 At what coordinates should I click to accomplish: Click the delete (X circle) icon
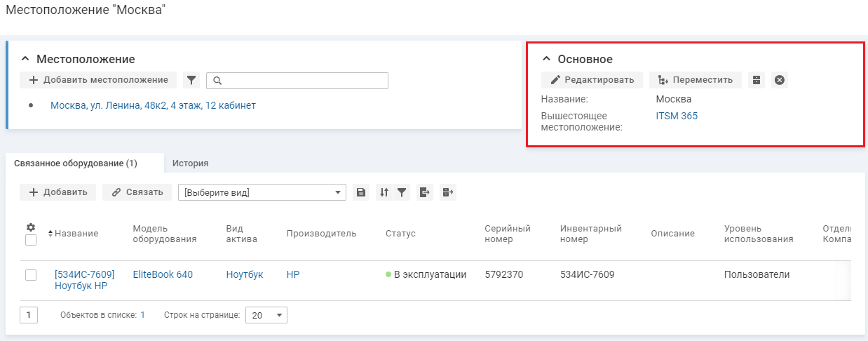pos(779,80)
